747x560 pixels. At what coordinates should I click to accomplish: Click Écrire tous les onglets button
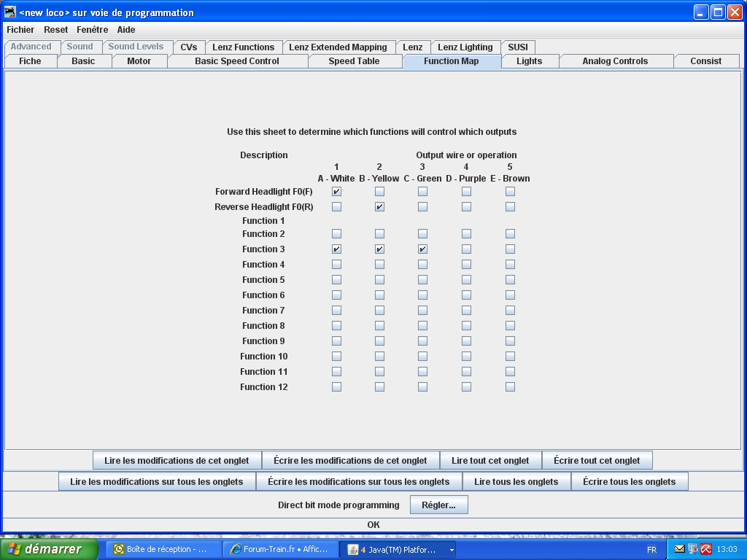pyautogui.click(x=630, y=481)
